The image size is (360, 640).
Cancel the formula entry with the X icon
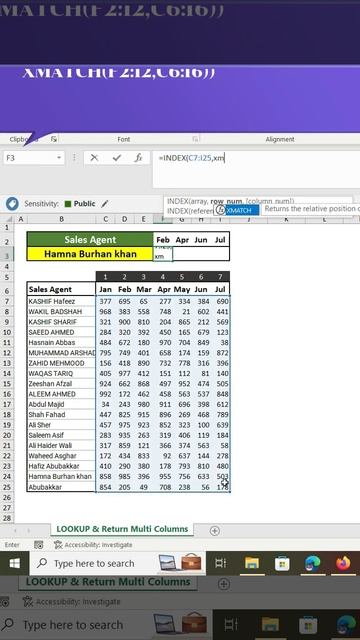[94, 158]
